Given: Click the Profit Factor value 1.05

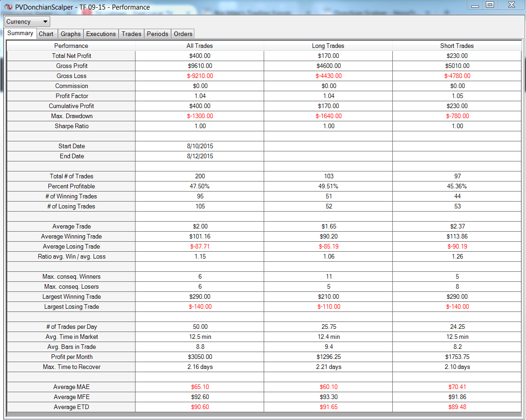Looking at the screenshot, I should pyautogui.click(x=457, y=96).
